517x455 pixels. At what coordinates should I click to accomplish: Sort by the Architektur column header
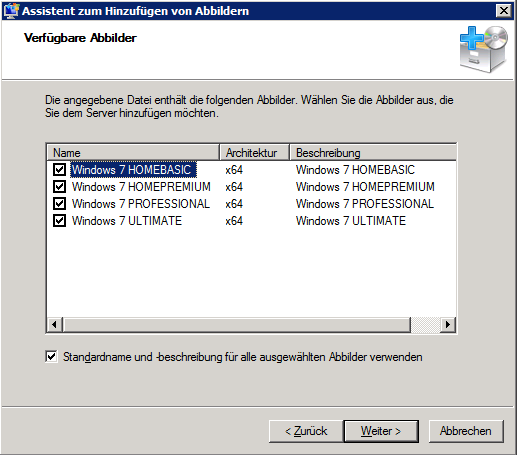tap(254, 153)
